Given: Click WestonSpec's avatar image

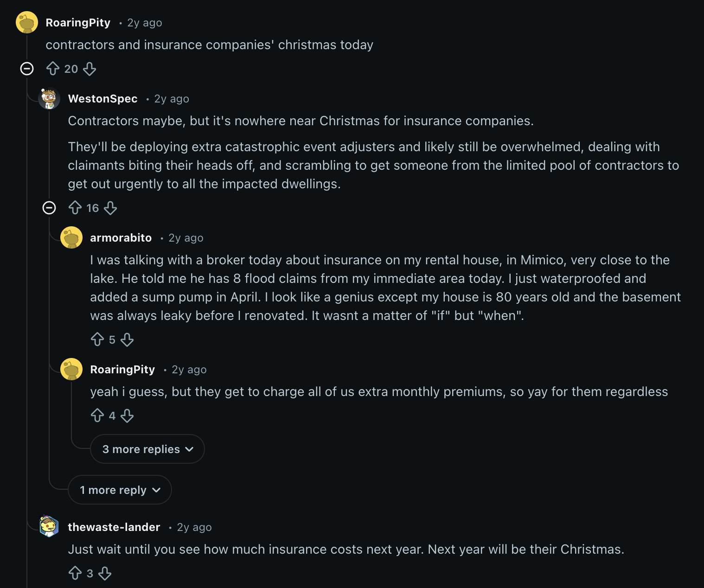Looking at the screenshot, I should tap(49, 98).
